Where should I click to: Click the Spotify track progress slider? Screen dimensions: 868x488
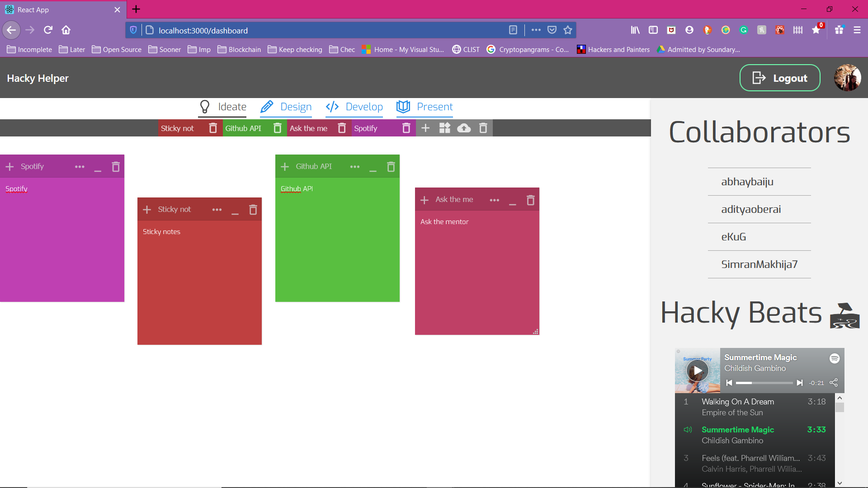tap(764, 383)
